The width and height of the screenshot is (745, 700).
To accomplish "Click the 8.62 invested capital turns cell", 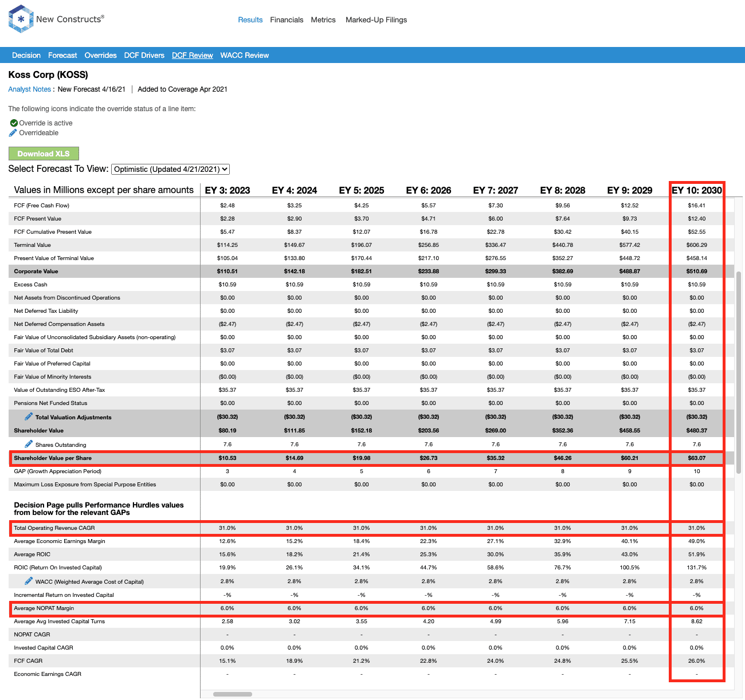I will [697, 622].
